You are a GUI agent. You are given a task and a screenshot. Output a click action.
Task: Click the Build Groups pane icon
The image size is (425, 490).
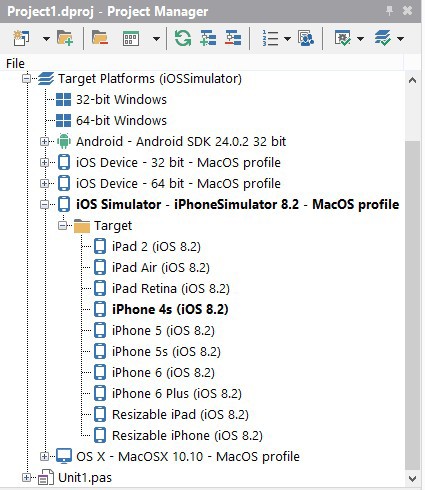click(306, 38)
